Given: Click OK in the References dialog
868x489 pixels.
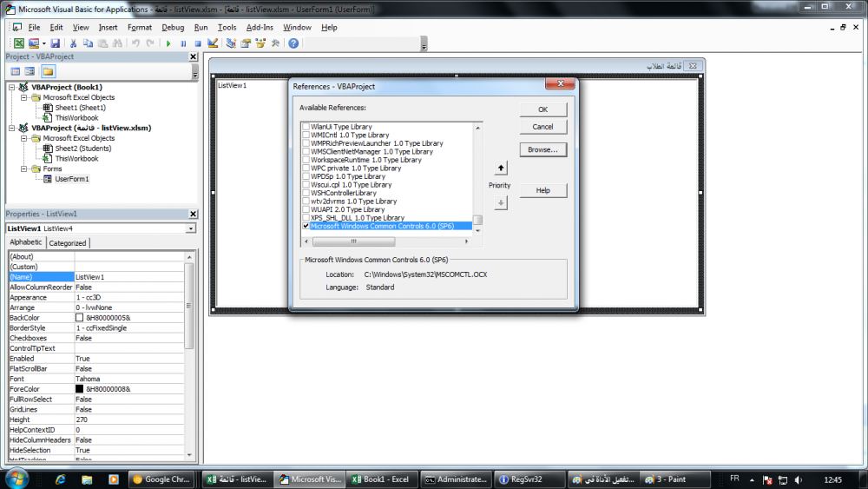Looking at the screenshot, I should coord(543,109).
